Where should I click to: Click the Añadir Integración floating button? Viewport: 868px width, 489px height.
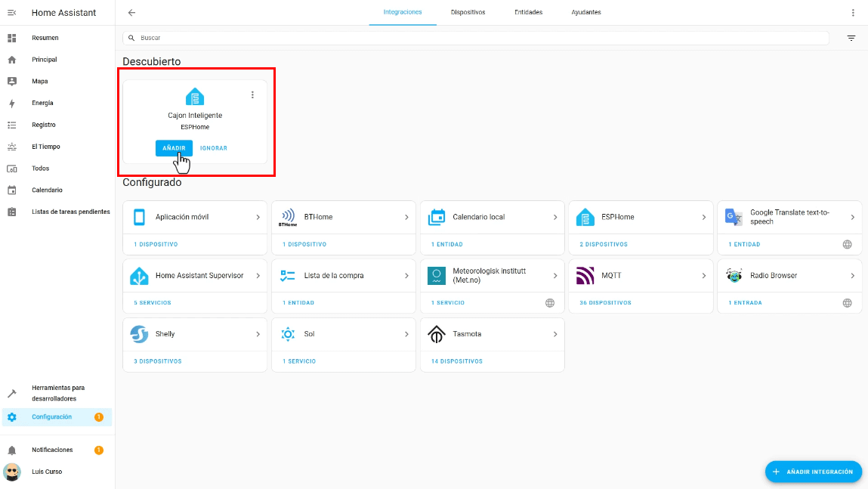point(813,472)
